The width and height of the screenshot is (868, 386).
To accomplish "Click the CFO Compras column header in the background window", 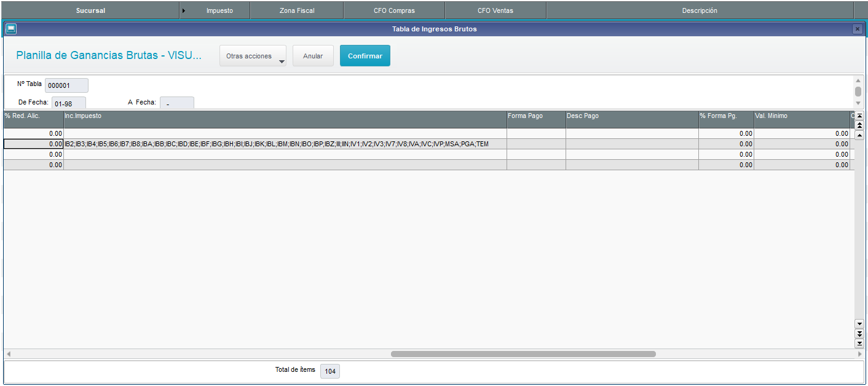I will pos(394,10).
